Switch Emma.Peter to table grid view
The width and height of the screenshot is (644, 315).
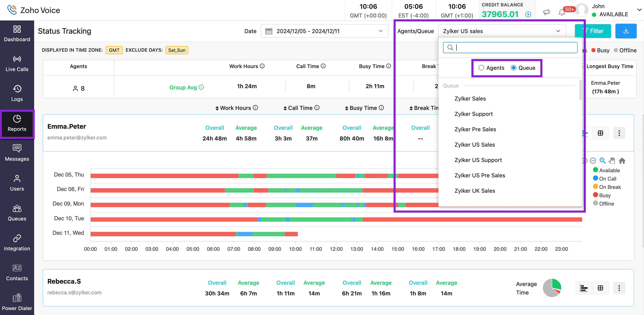pyautogui.click(x=600, y=133)
